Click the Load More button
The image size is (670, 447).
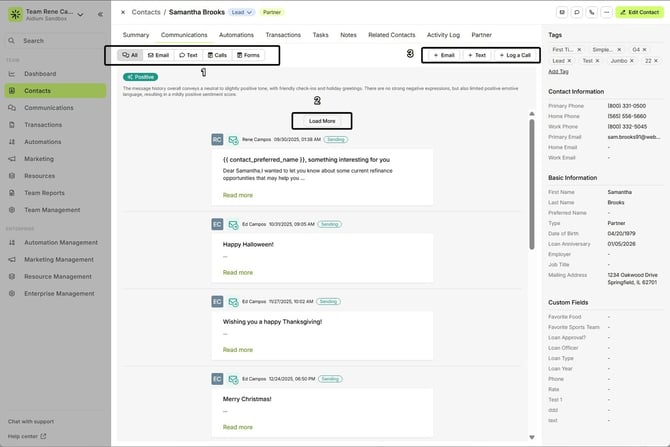pyautogui.click(x=322, y=120)
